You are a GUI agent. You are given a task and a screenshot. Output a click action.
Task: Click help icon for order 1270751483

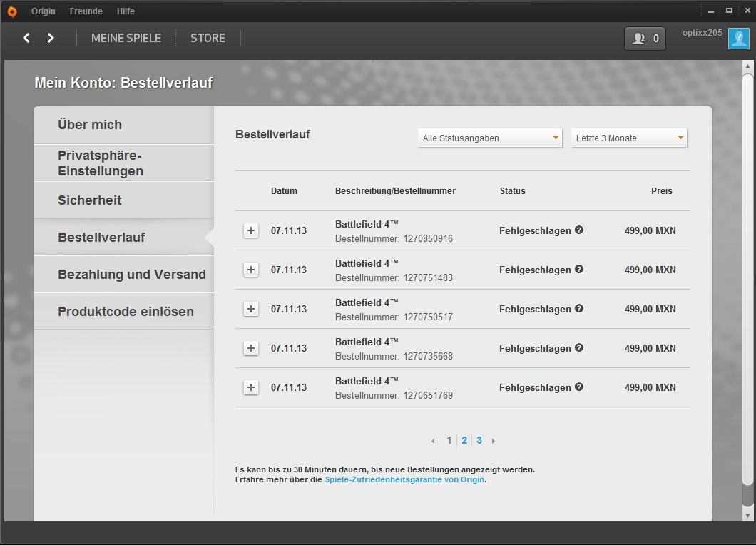tap(579, 269)
